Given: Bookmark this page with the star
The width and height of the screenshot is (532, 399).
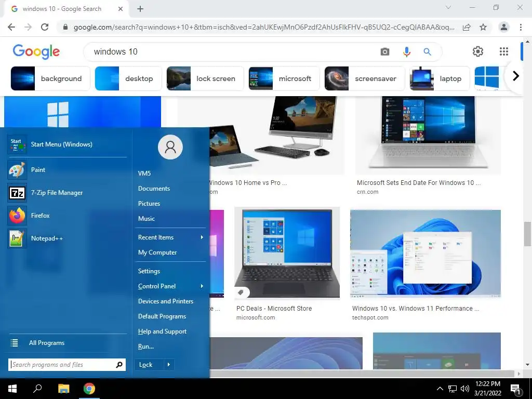Looking at the screenshot, I should (483, 27).
